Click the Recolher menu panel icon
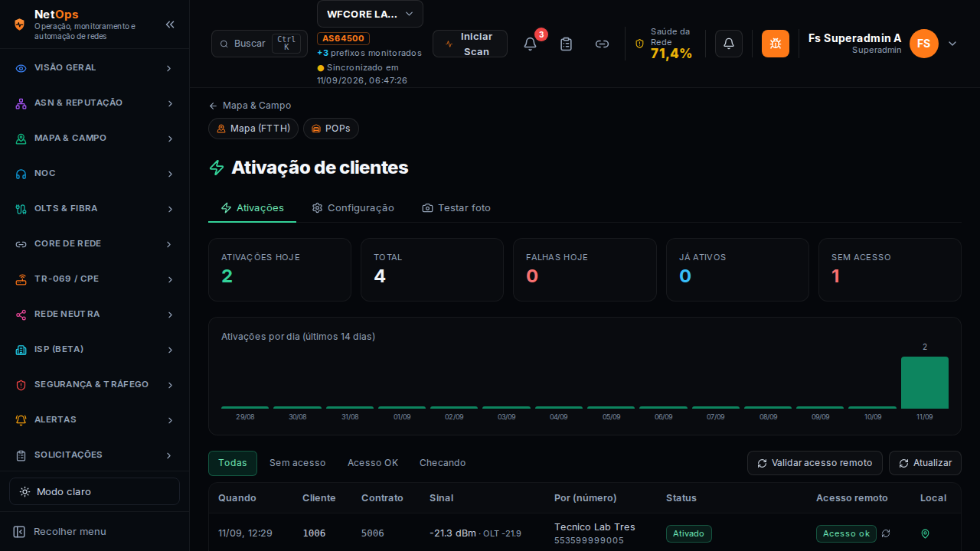 tap(20, 532)
